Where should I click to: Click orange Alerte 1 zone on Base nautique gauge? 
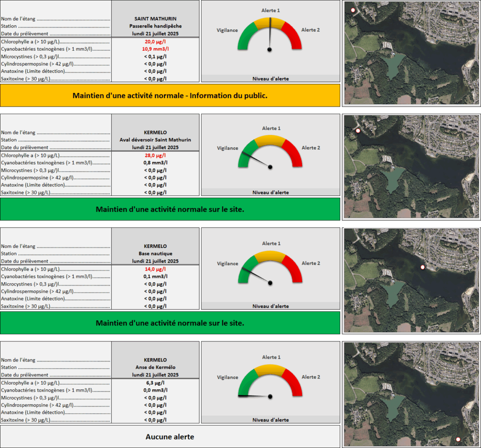point(270,259)
